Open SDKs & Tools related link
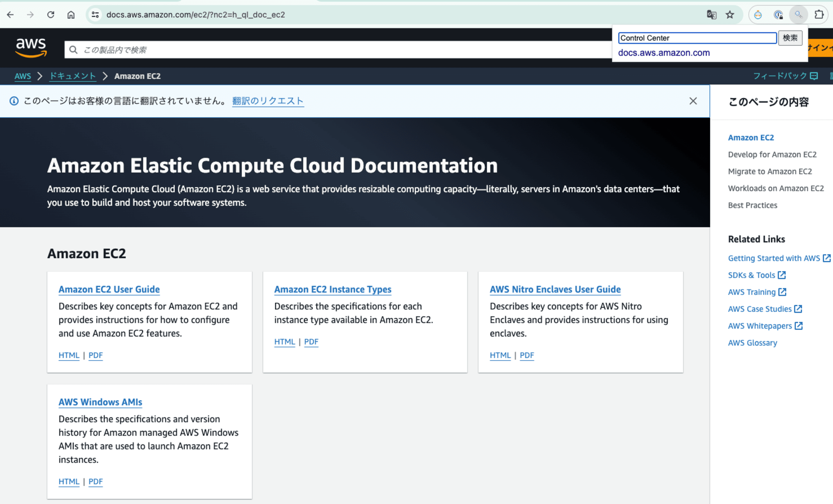 751,275
